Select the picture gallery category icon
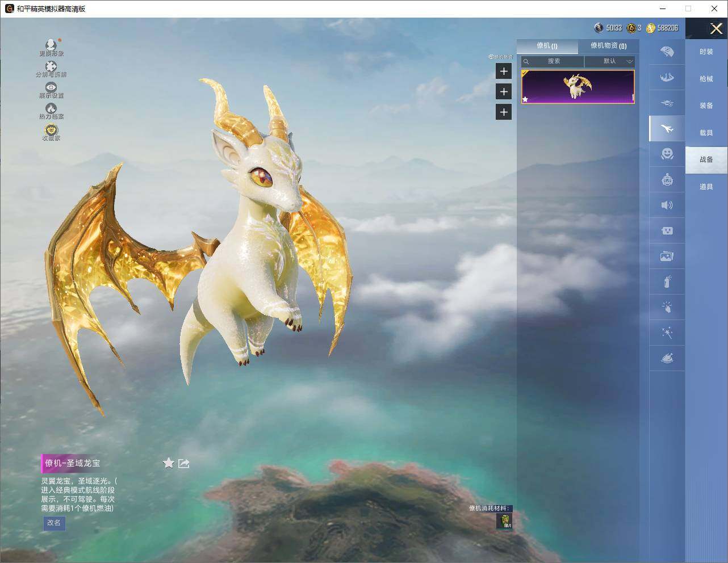This screenshot has width=728, height=563. [x=667, y=256]
